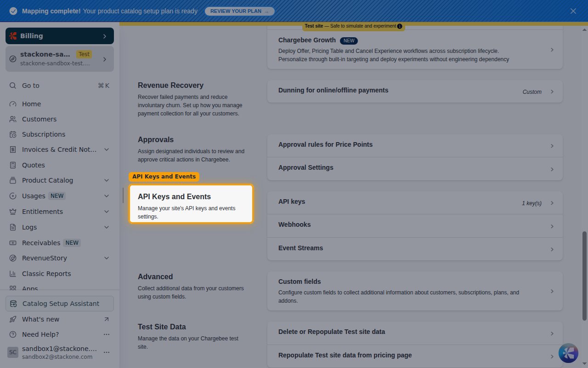Open Chargebee Growth setting
The image size is (588, 368).
tap(415, 49)
